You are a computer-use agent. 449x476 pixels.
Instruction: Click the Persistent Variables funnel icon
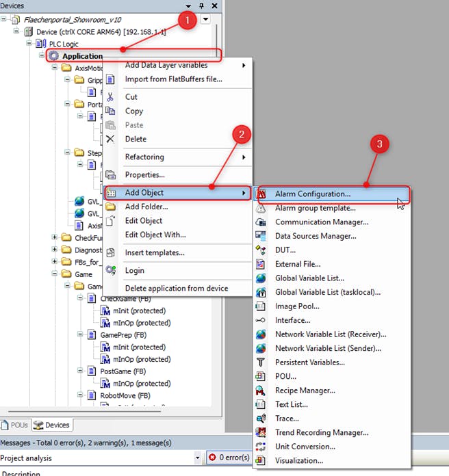point(261,362)
